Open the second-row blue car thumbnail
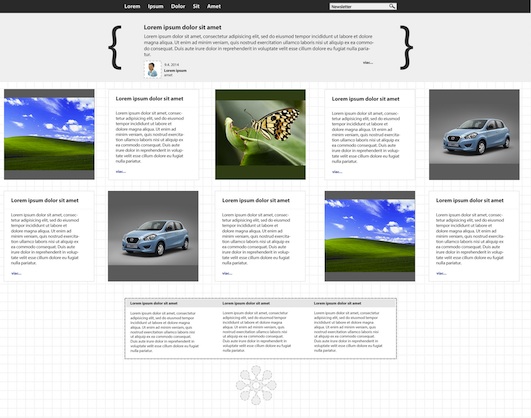The width and height of the screenshot is (531, 418). pyautogui.click(x=153, y=236)
